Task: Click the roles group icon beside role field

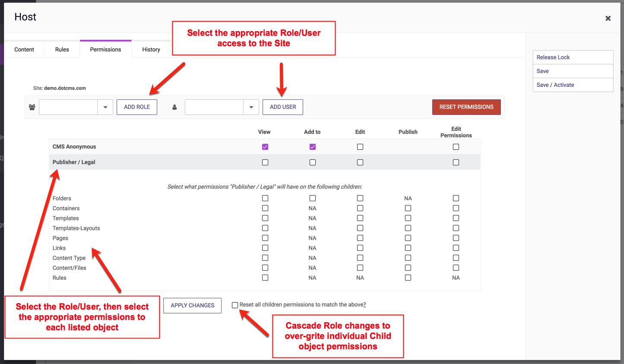Action: point(32,107)
